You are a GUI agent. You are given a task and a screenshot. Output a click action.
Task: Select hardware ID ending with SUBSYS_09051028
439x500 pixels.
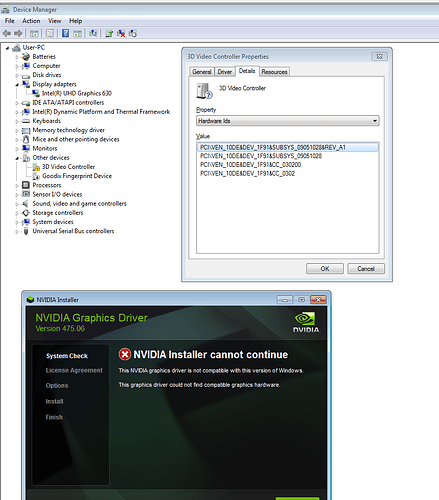[261, 156]
